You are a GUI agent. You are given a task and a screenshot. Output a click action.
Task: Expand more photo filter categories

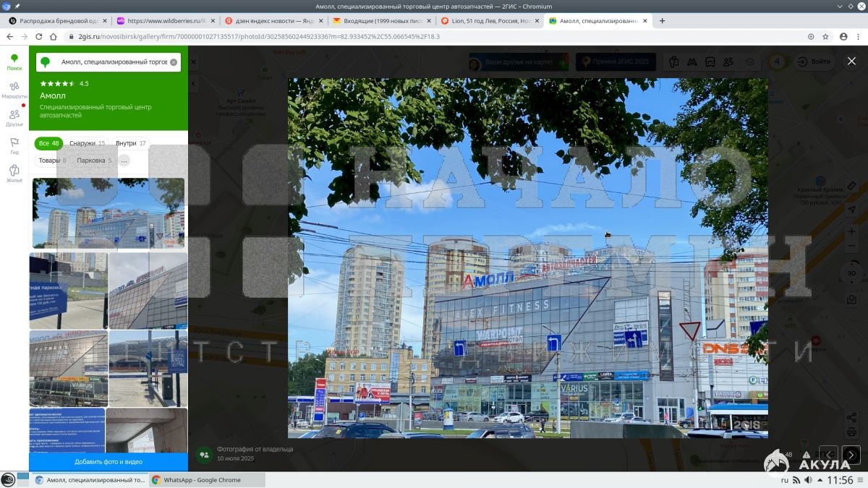click(x=124, y=160)
